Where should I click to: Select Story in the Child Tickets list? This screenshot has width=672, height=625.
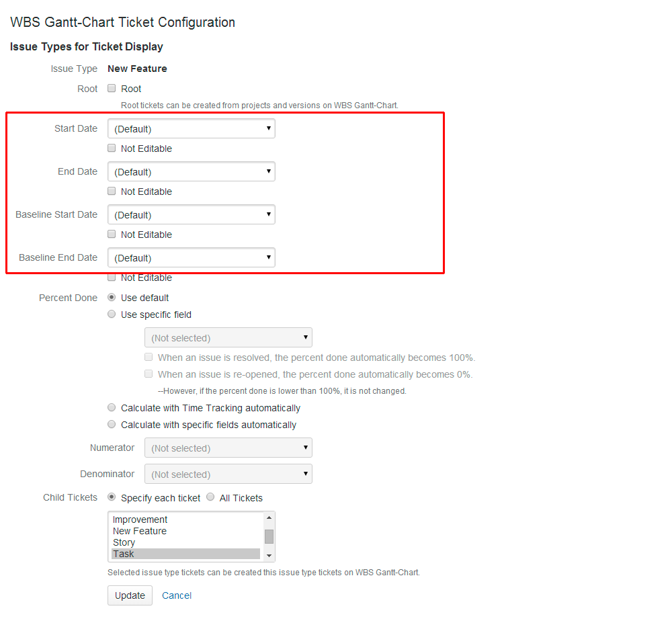[124, 542]
